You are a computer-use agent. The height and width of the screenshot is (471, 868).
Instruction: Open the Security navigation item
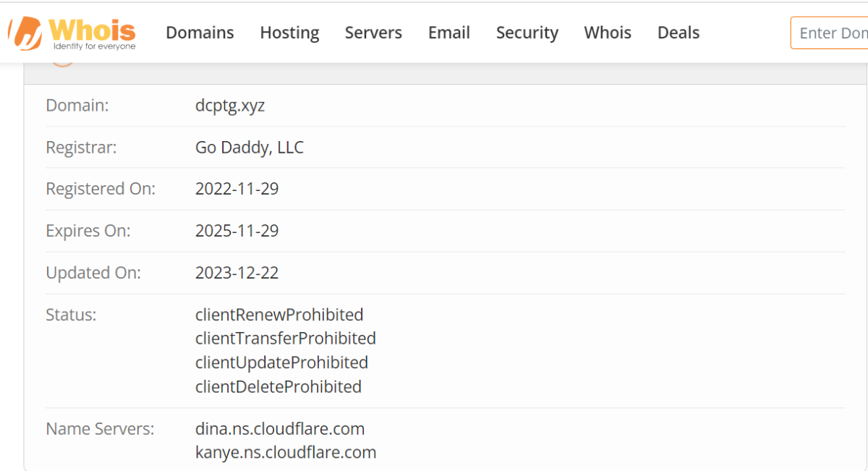tap(527, 33)
